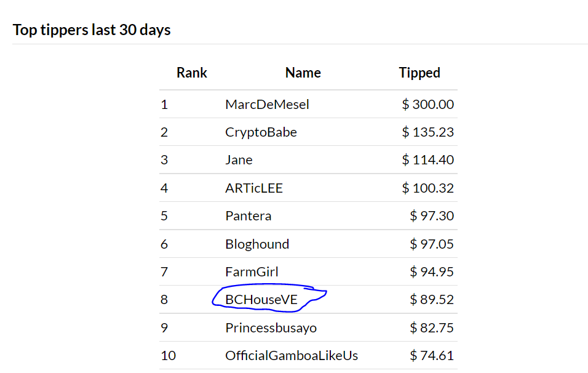Select FarmGirl in the Name column
The width and height of the screenshot is (588, 373).
coord(252,271)
